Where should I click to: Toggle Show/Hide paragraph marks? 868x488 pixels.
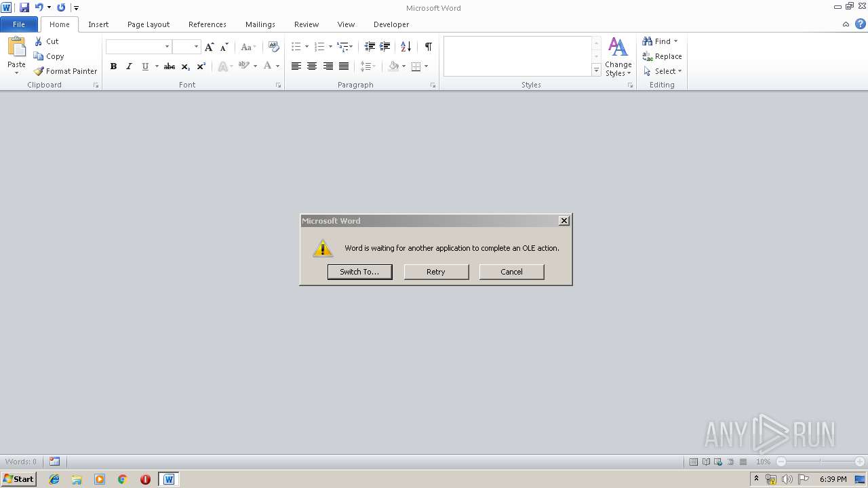pos(428,47)
